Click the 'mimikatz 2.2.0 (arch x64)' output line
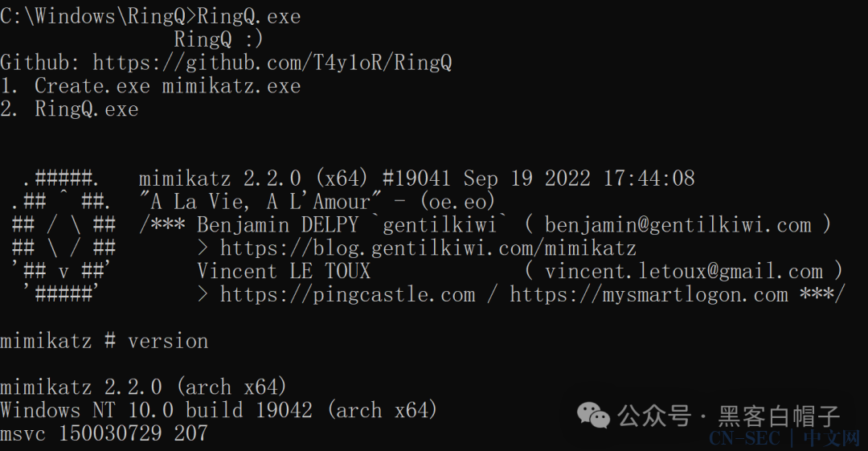 click(x=143, y=387)
